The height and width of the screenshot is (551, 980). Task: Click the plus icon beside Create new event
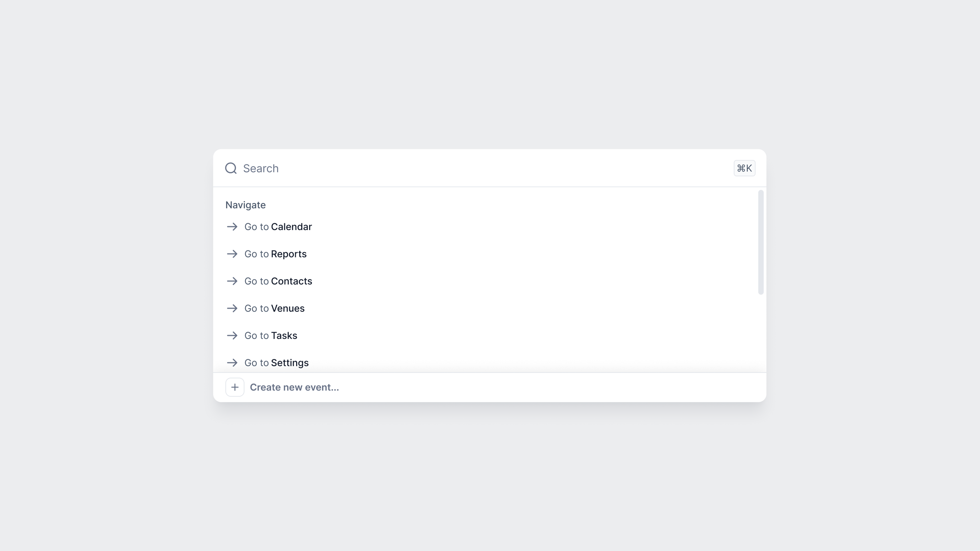pos(235,387)
